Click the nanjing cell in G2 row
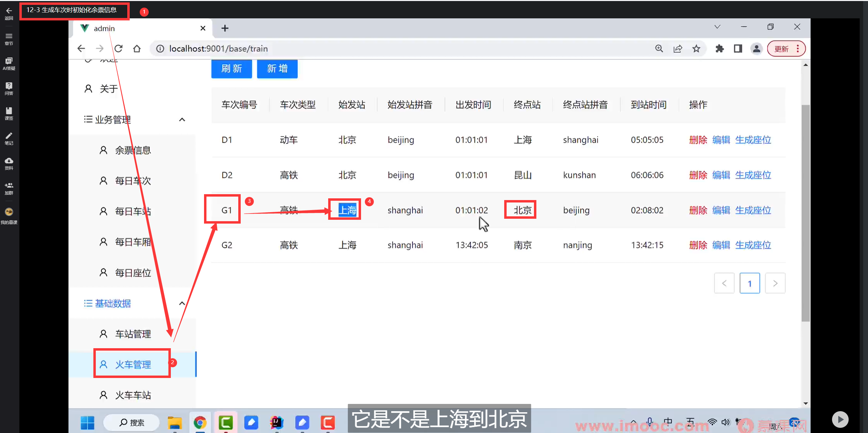Viewport: 868px width, 433px height. (x=578, y=245)
